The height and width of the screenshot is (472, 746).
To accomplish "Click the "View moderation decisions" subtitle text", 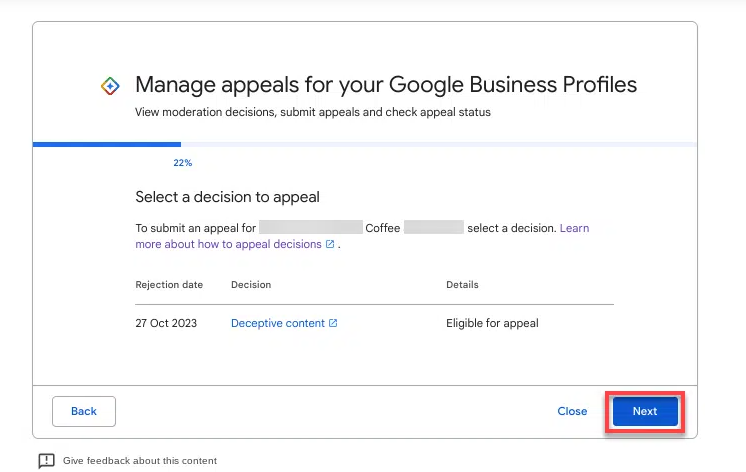I will [x=313, y=112].
